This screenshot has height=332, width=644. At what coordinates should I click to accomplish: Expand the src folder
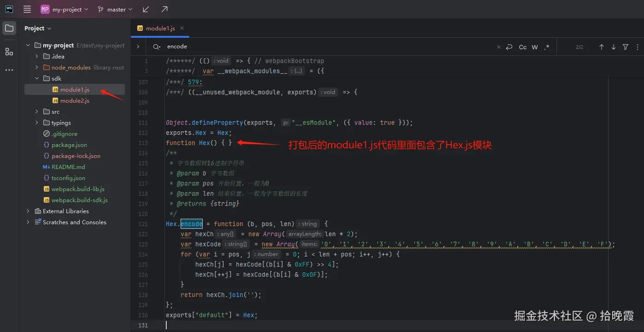[37, 111]
